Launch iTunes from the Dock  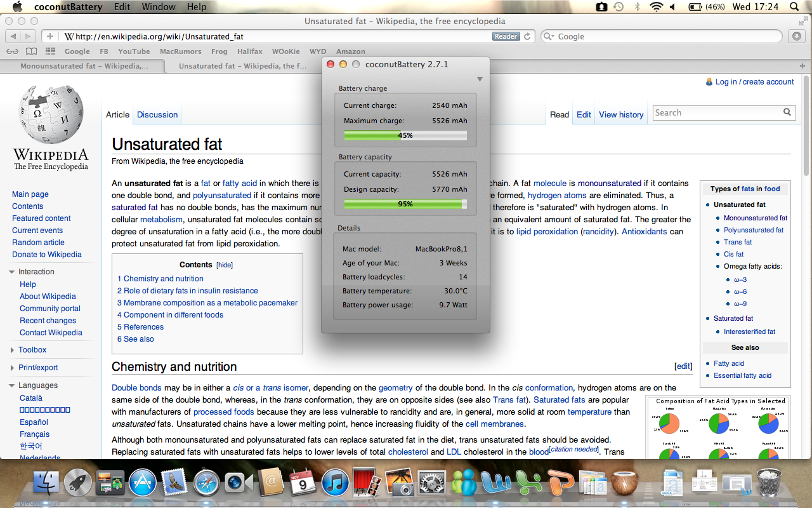[335, 483]
